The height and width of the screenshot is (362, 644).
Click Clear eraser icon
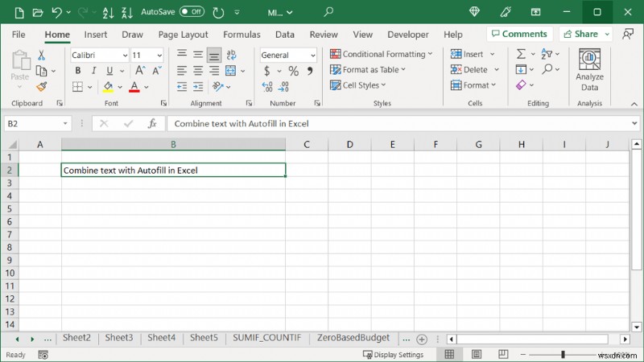tap(521, 85)
